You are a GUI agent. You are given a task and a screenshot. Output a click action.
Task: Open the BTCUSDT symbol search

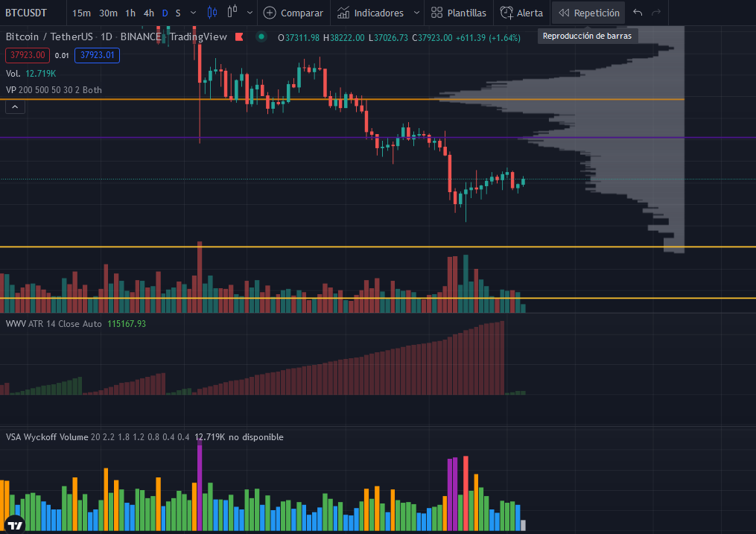click(26, 13)
